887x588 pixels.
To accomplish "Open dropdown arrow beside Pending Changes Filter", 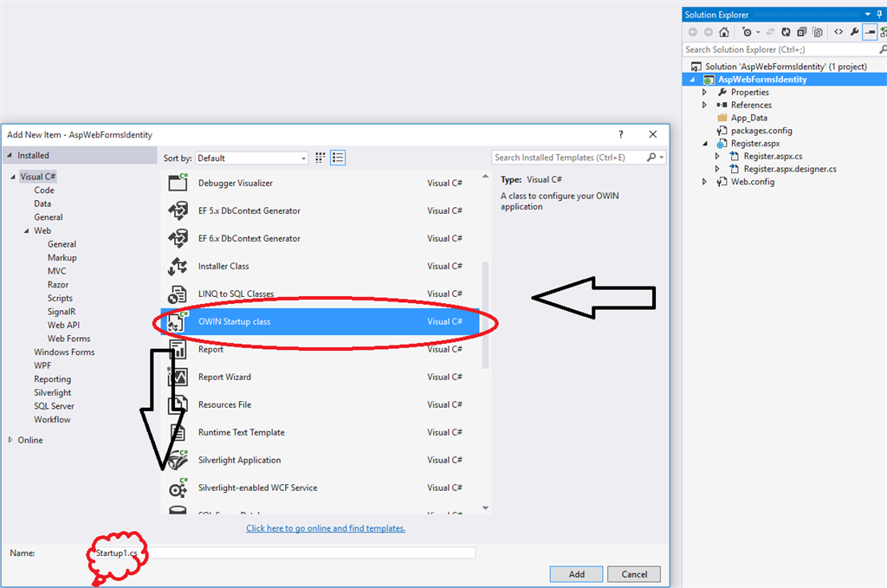I will 758,32.
